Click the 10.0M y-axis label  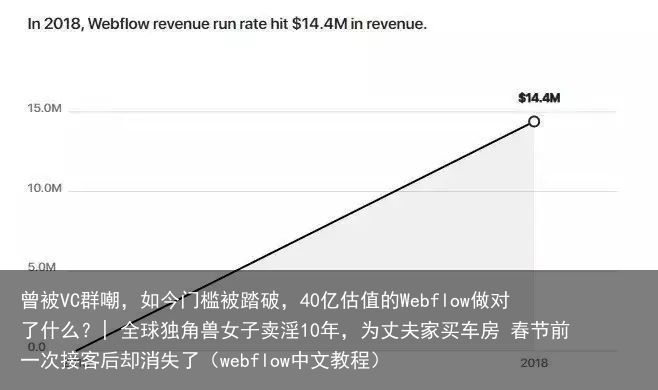pos(44,188)
